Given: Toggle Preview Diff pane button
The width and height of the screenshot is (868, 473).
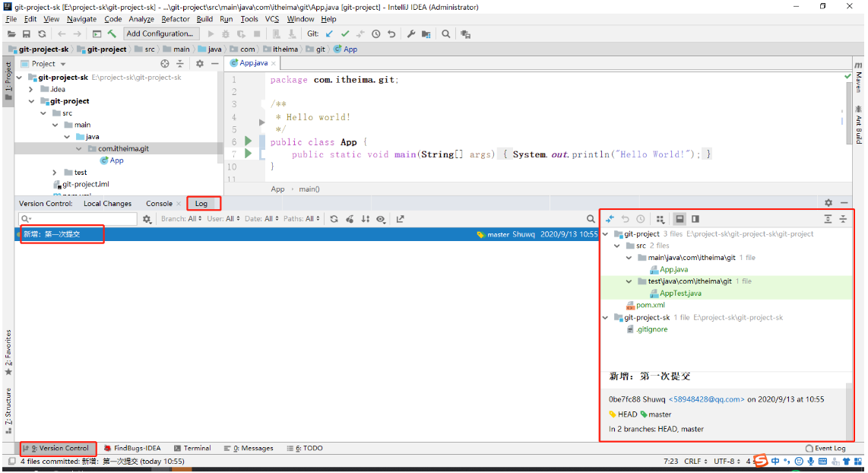Looking at the screenshot, I should pos(695,219).
